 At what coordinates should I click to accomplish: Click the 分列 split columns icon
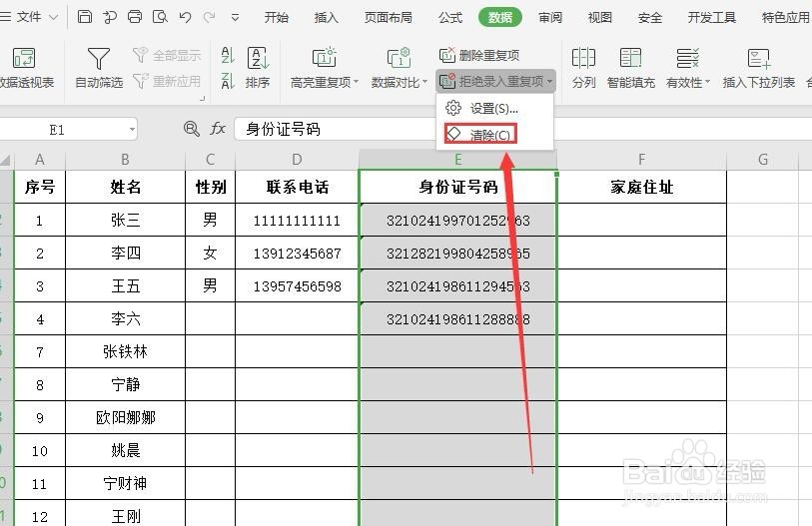click(583, 58)
